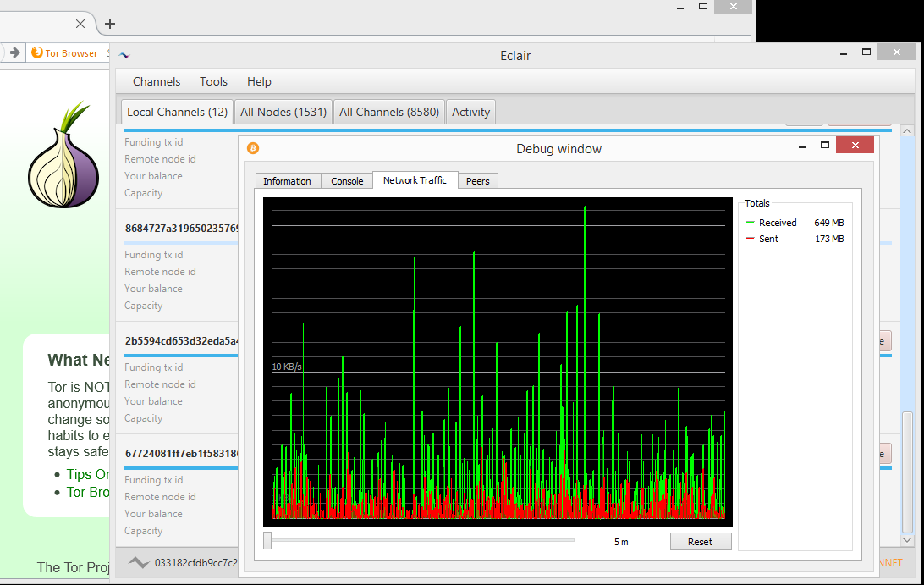924x585 pixels.
Task: Open the Channels menu in Eclair
Action: tap(157, 81)
